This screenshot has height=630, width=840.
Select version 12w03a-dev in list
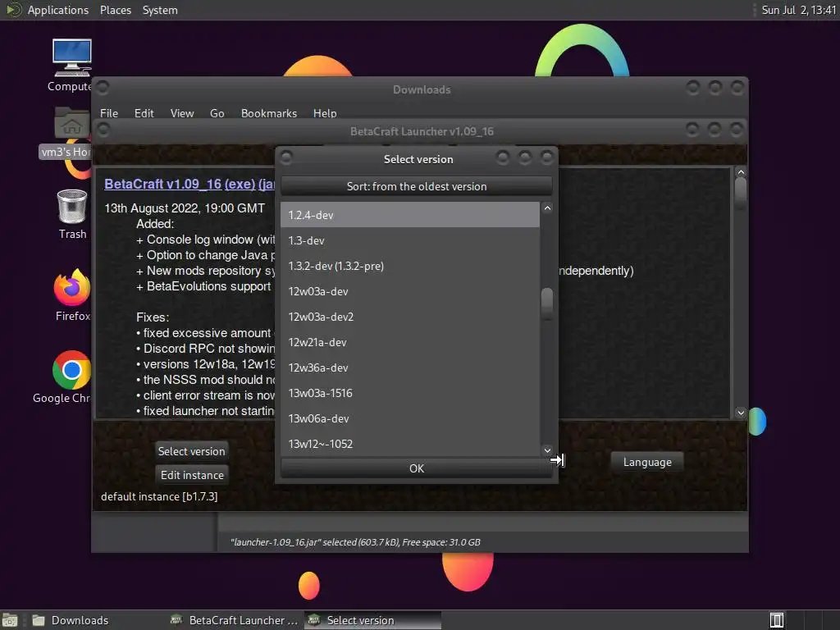tap(410, 291)
